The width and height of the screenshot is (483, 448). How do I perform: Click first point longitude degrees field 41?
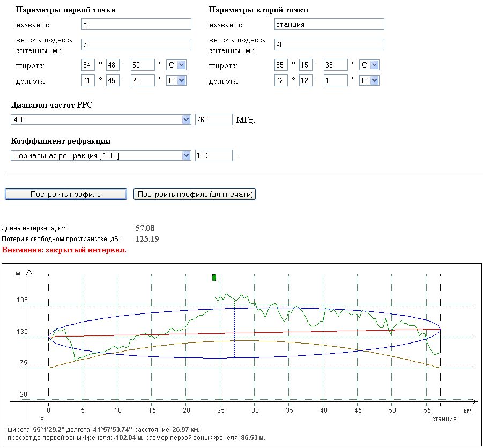click(88, 80)
